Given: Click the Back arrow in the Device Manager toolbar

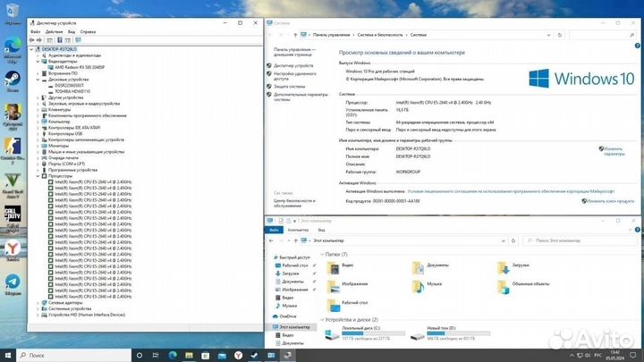Looking at the screenshot, I should tap(31, 40).
